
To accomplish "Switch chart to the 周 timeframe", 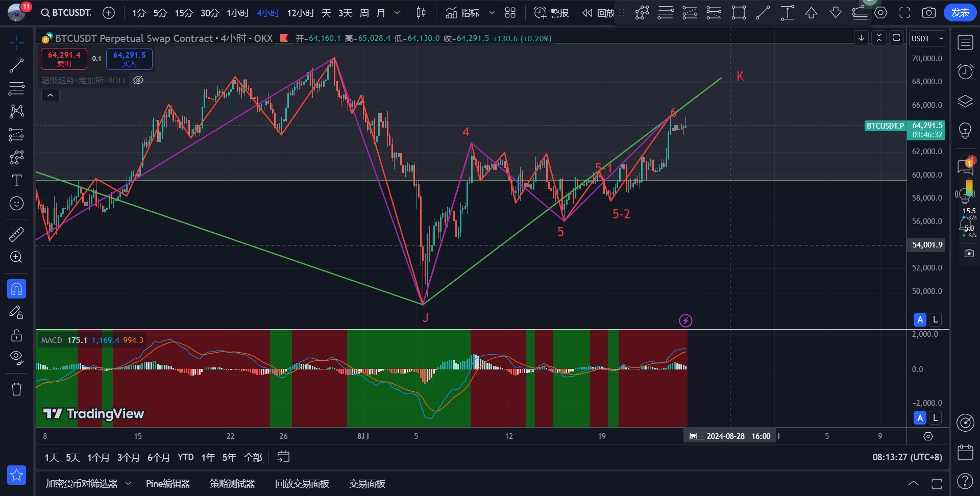I will (364, 13).
